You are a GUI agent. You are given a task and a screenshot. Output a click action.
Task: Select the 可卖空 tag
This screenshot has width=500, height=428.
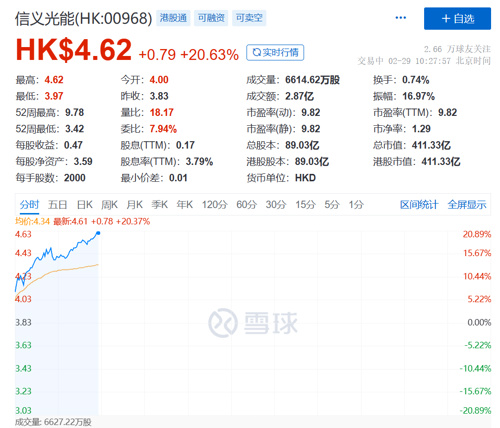tap(249, 18)
